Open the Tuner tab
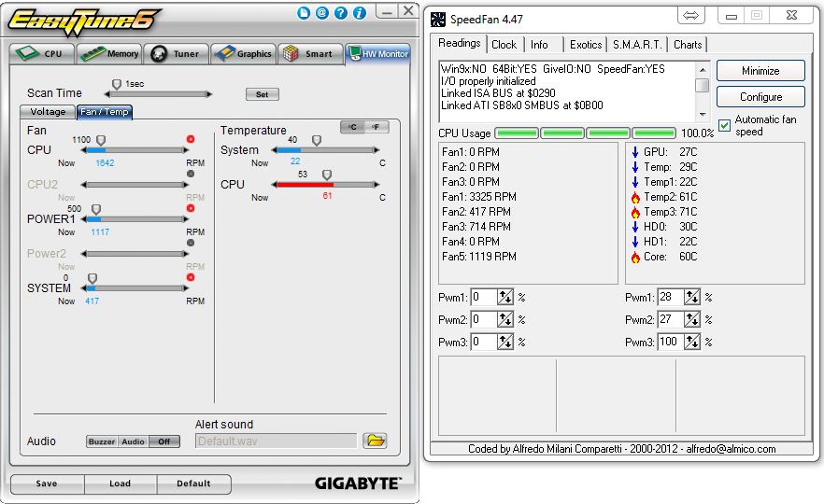 click(x=177, y=54)
